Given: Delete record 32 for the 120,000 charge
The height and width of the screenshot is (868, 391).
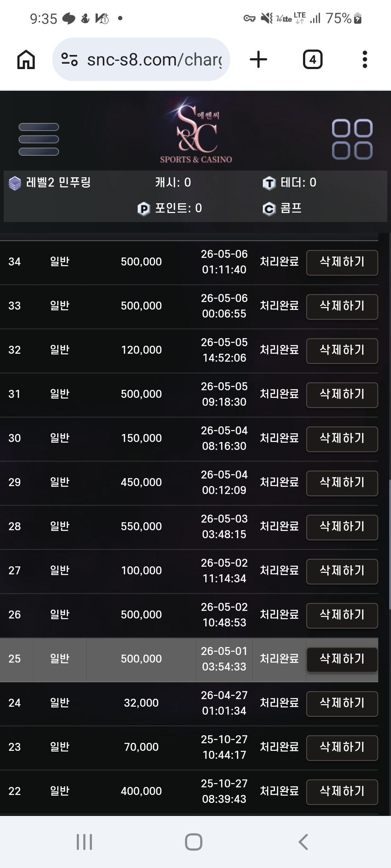Looking at the screenshot, I should point(342,350).
